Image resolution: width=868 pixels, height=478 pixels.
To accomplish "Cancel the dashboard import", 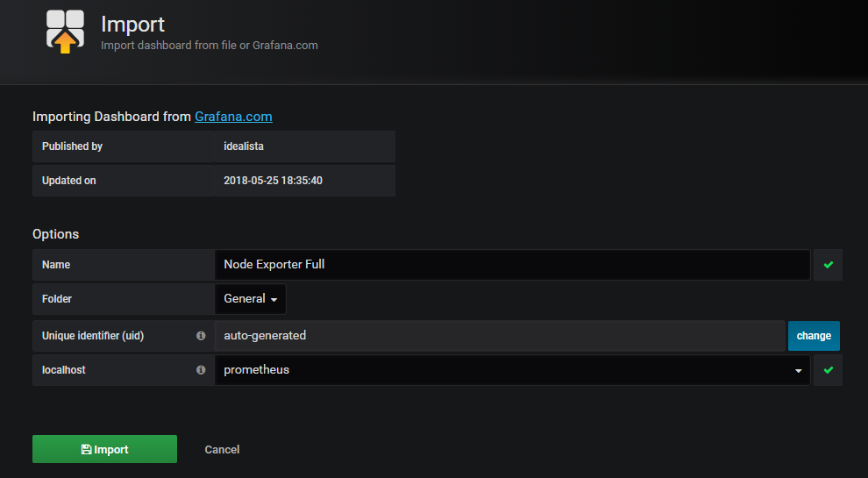I will click(222, 450).
